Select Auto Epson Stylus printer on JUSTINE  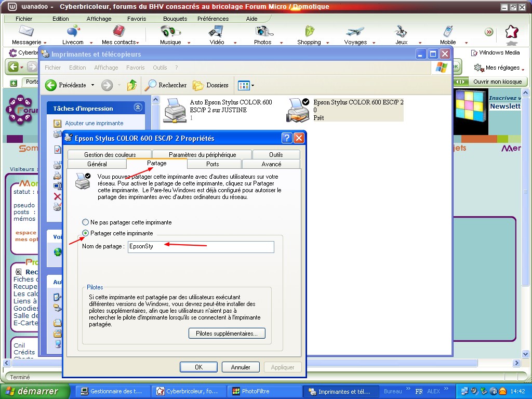coord(175,110)
